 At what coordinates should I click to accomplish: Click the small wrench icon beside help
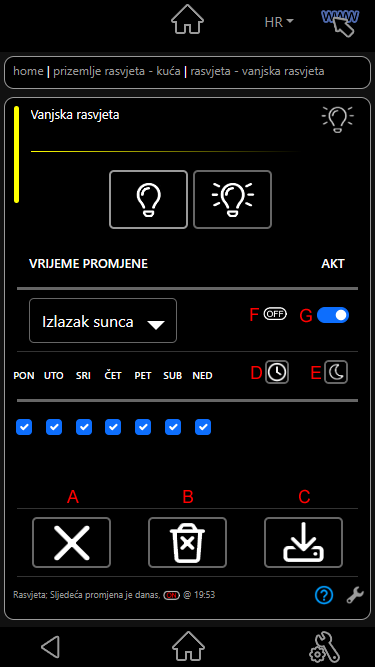click(x=355, y=595)
